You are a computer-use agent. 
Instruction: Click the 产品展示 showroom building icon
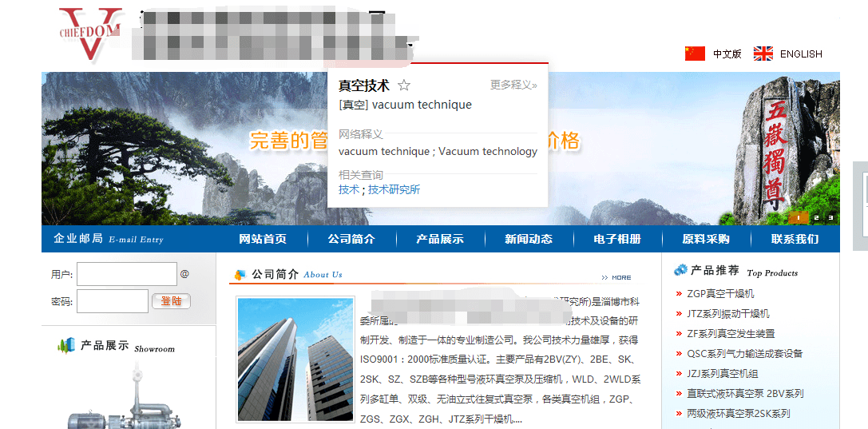point(65,346)
